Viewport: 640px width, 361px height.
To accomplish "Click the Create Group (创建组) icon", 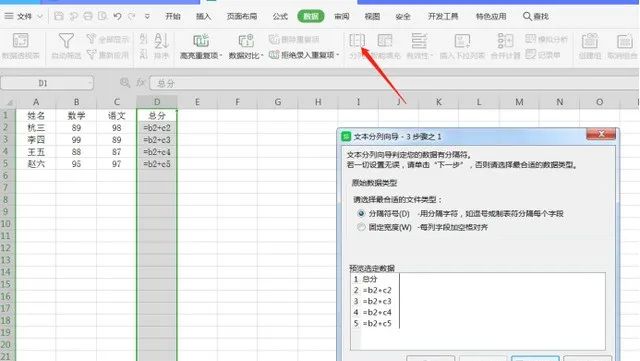I will click(589, 41).
